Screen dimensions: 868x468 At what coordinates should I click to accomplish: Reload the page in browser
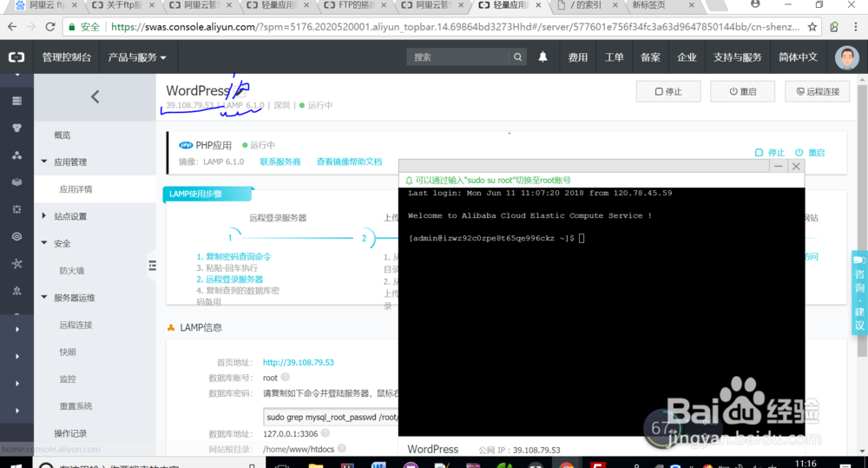pyautogui.click(x=49, y=27)
